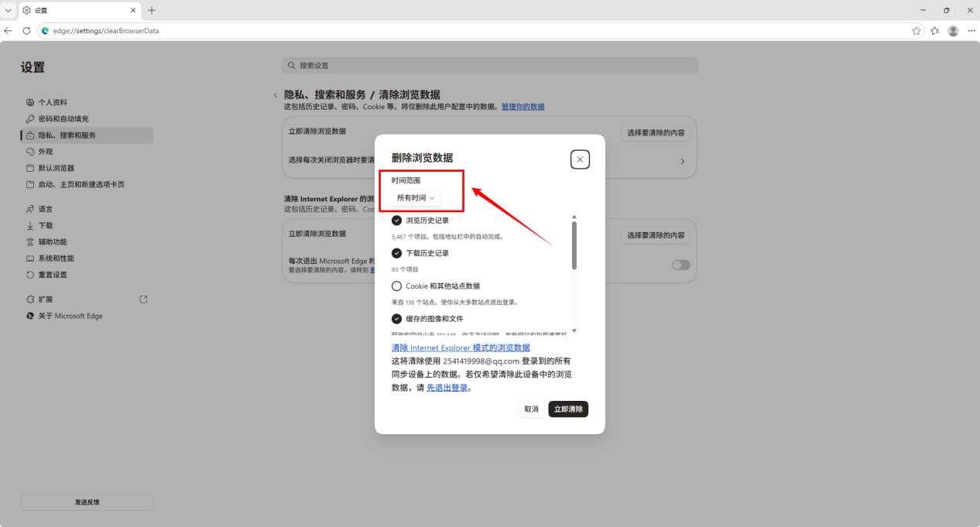Click into the 搜索设置 search field
The width and height of the screenshot is (980, 527).
[x=490, y=66]
